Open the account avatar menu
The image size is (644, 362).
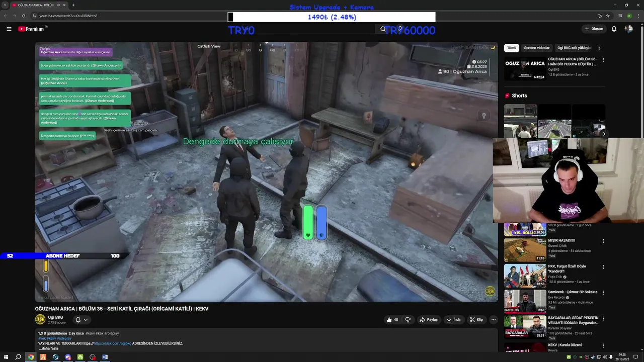[628, 29]
